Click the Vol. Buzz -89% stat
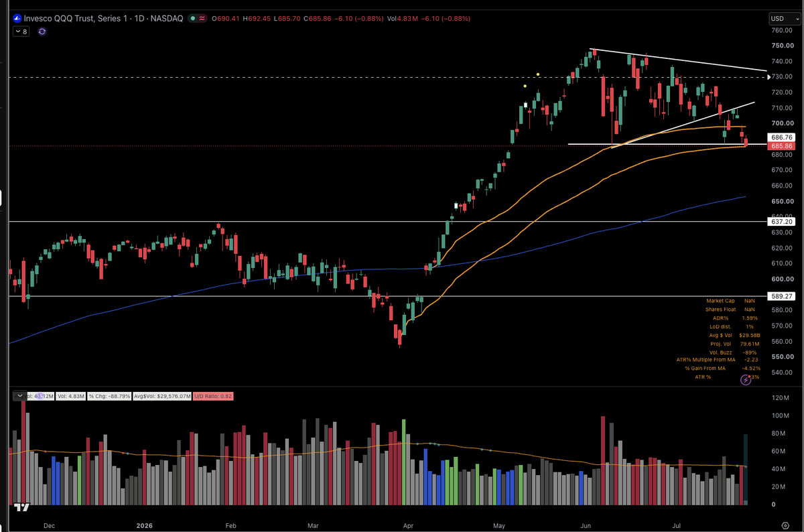 [733, 352]
